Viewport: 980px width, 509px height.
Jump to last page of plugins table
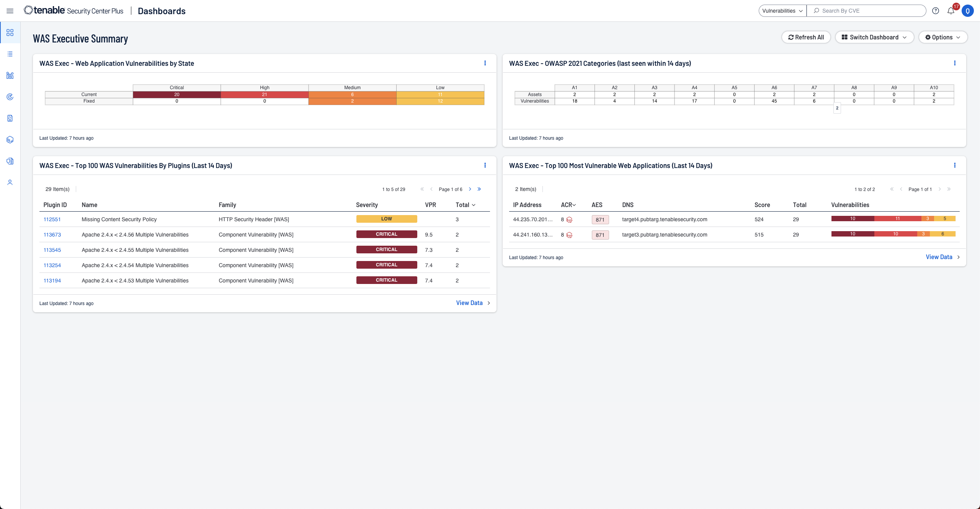pyautogui.click(x=479, y=189)
